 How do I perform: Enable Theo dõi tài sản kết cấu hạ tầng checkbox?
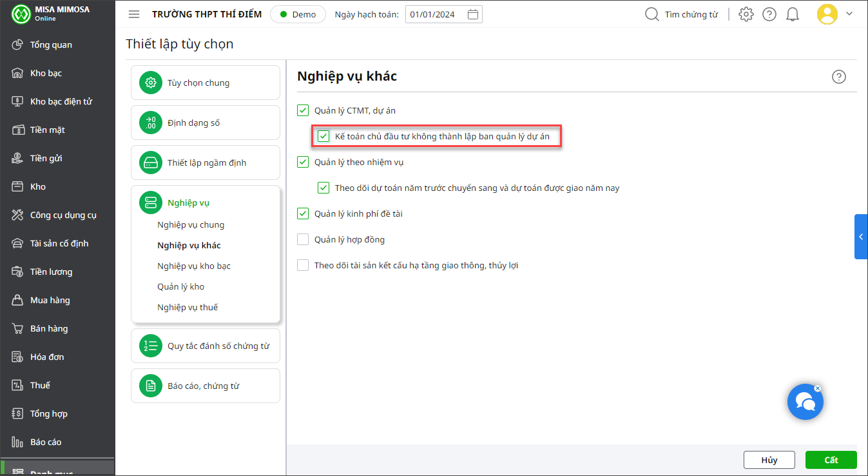pyautogui.click(x=303, y=265)
